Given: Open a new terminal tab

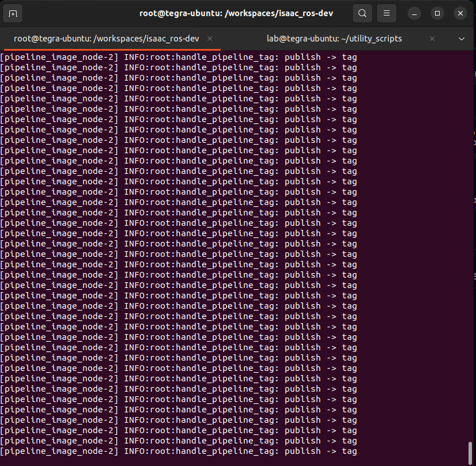Looking at the screenshot, I should [13, 13].
